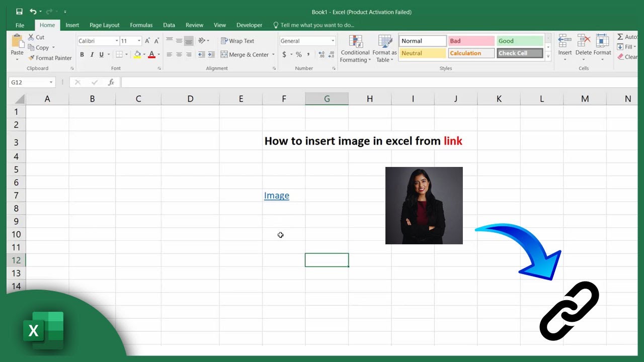644x362 pixels.
Task: Open Format as Table menu
Action: [x=385, y=49]
